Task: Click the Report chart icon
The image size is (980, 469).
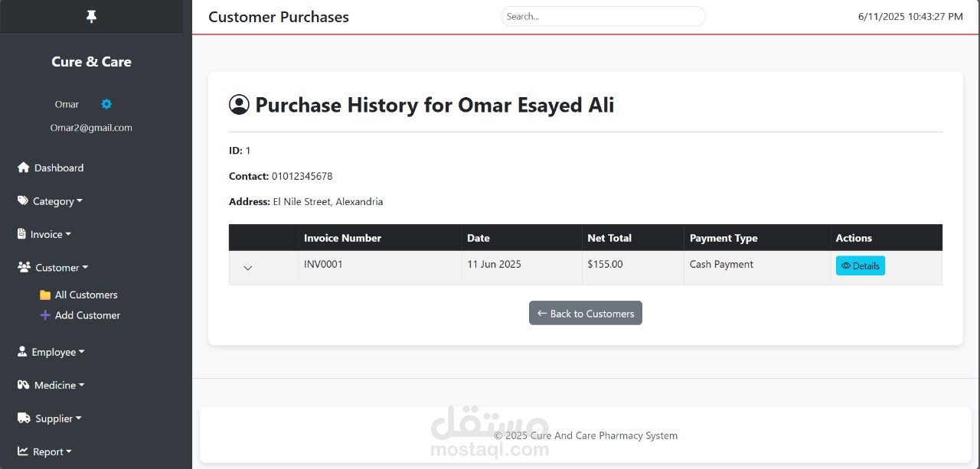Action: pyautogui.click(x=23, y=451)
